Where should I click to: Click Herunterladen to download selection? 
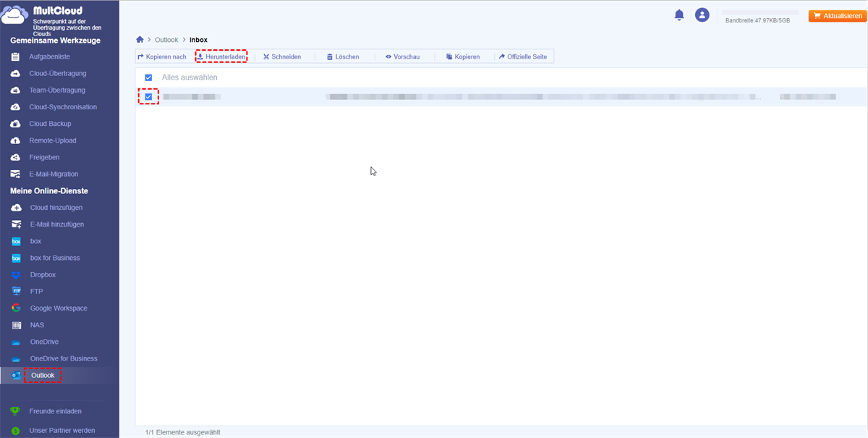(x=221, y=56)
